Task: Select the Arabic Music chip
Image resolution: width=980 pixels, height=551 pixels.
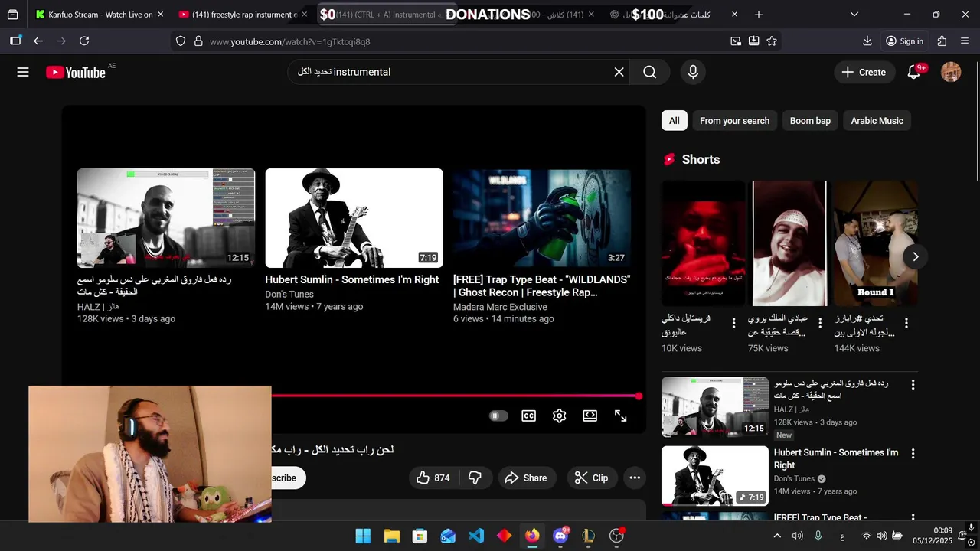Action: pyautogui.click(x=877, y=121)
